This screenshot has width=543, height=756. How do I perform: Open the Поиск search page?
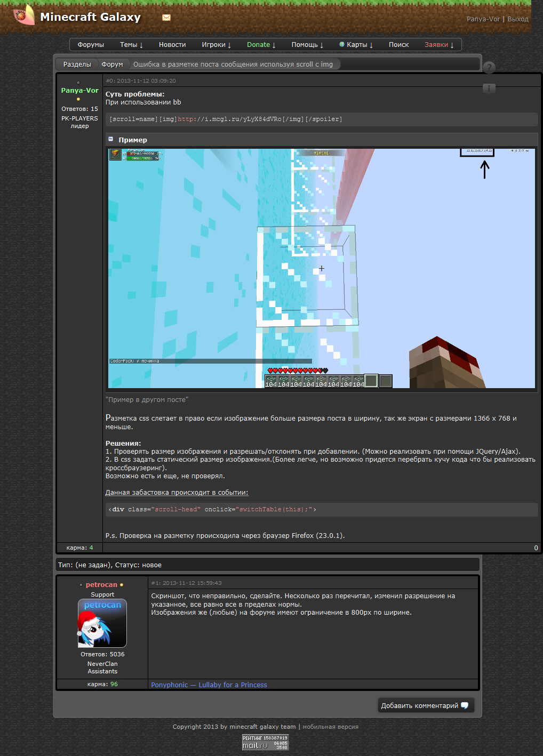click(399, 45)
